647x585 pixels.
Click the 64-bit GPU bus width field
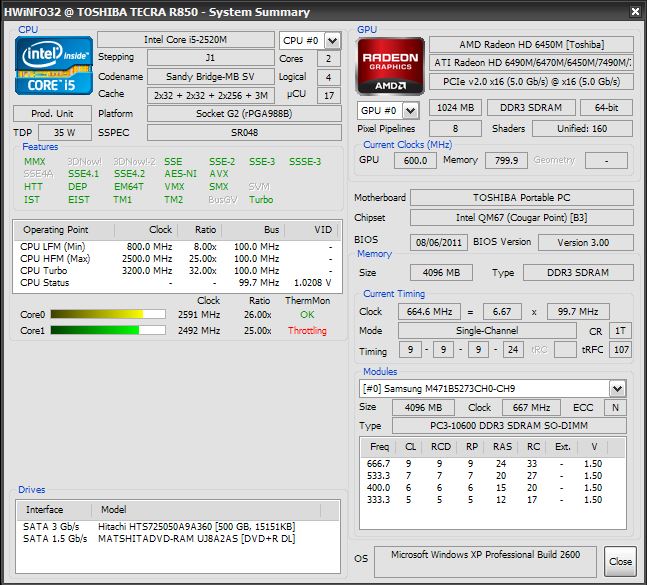pos(606,108)
